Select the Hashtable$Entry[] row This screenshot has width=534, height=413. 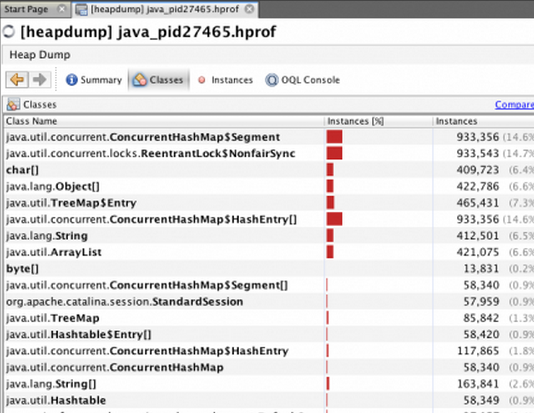[269, 334]
